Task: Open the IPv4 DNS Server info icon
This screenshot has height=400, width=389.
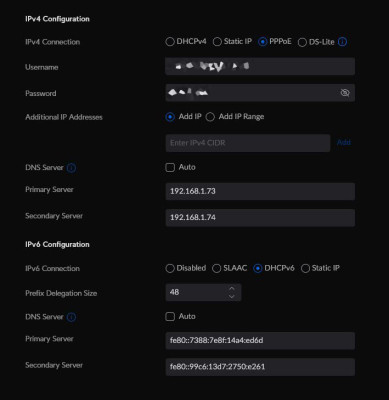Action: click(x=71, y=168)
